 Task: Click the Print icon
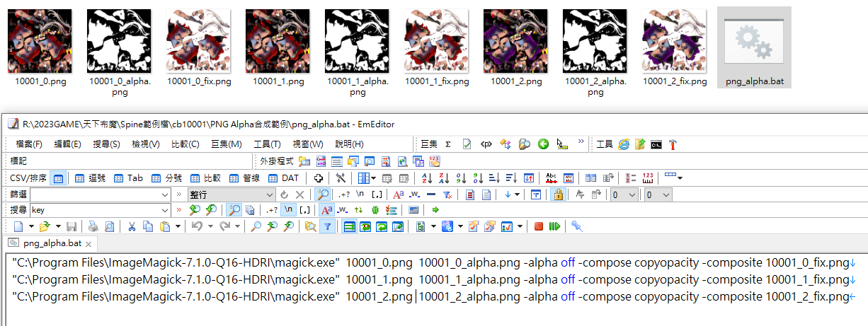93,226
